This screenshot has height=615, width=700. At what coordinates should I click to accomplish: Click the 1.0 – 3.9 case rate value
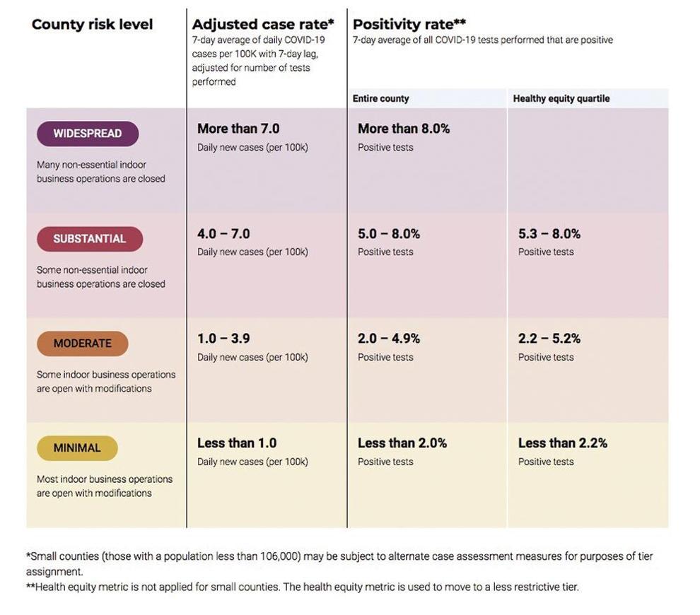(223, 339)
